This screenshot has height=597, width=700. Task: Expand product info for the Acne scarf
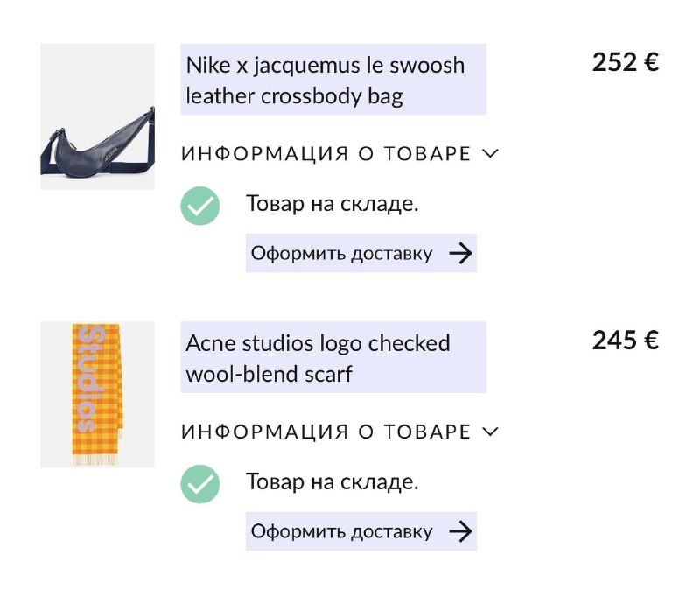[339, 432]
